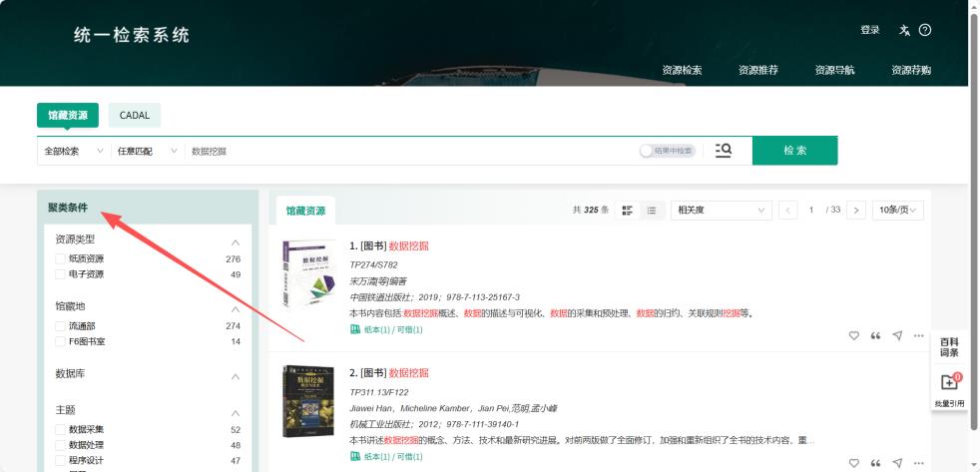Switch to detailed list view icon

pyautogui.click(x=628, y=211)
